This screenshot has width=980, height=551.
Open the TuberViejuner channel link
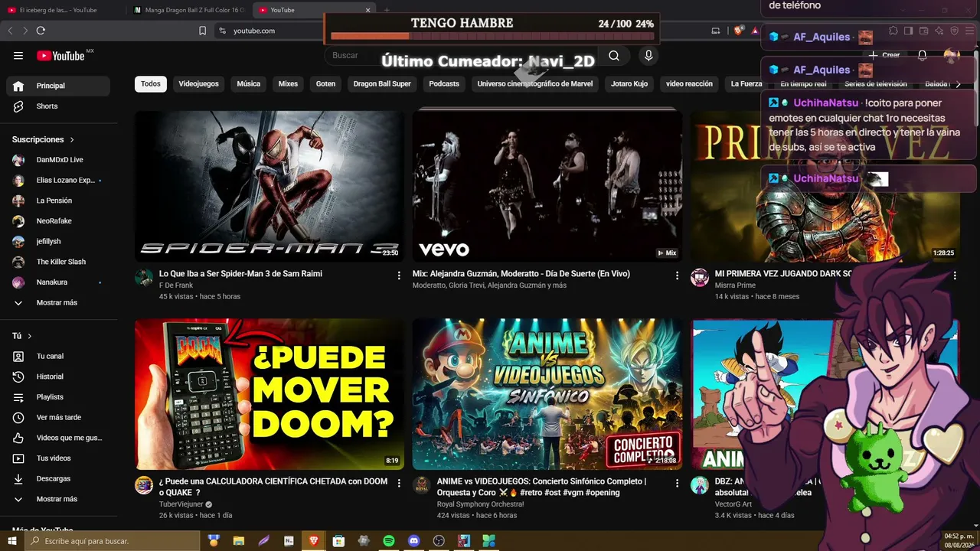(x=181, y=504)
